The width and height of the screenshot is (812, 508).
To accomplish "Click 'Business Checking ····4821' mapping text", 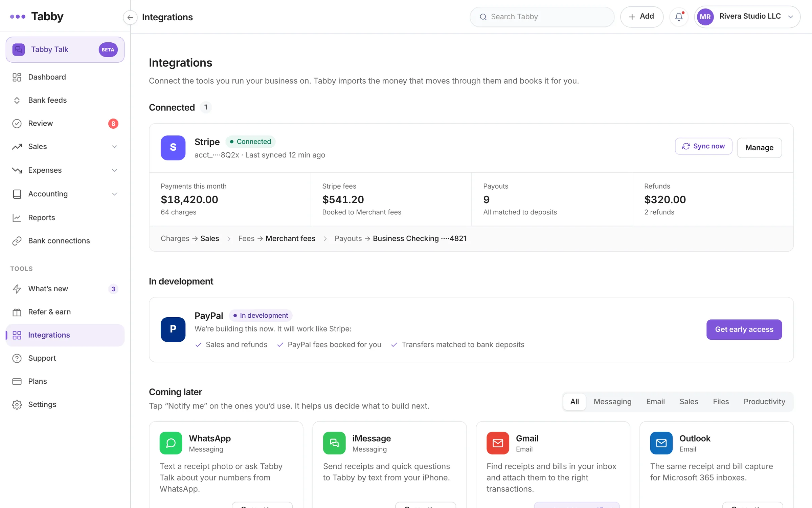I will pos(420,238).
